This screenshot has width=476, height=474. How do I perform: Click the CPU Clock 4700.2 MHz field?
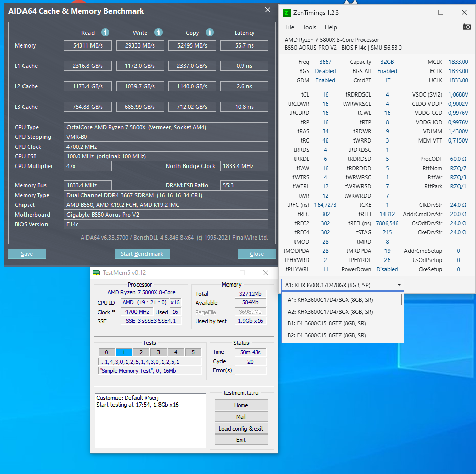[x=166, y=147]
